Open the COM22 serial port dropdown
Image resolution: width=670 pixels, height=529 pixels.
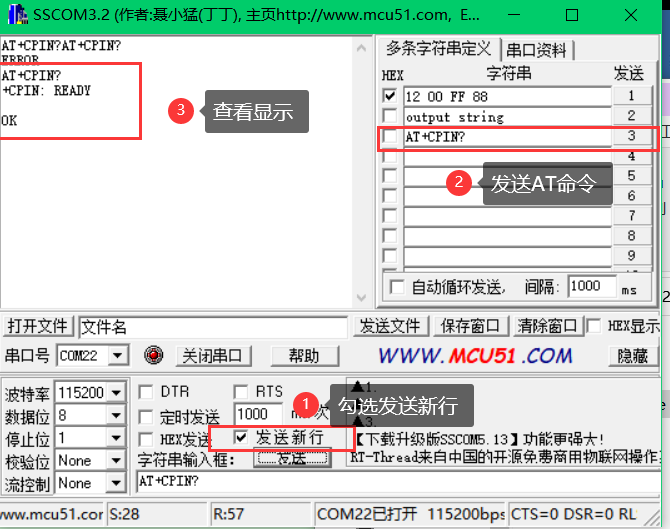tap(118, 356)
